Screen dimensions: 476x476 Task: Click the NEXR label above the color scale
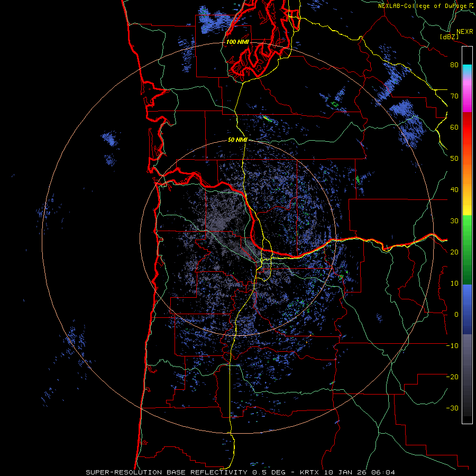[464, 32]
